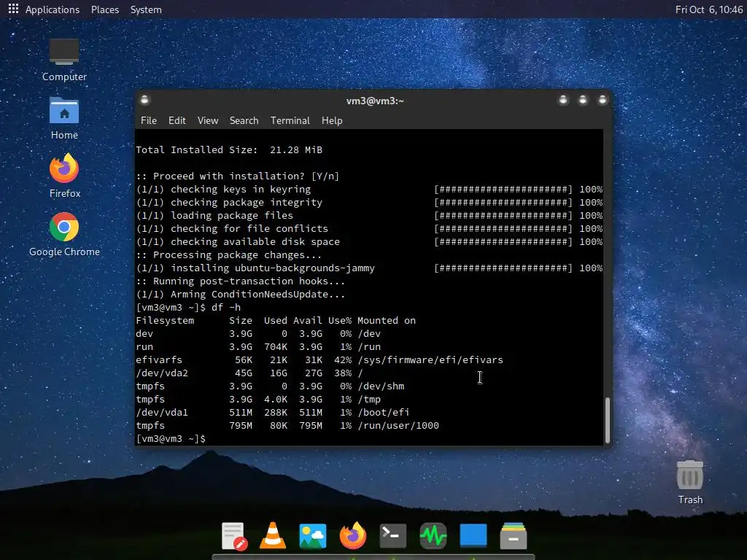The width and height of the screenshot is (747, 560).
Task: Maximize the terminal window
Action: 583,100
